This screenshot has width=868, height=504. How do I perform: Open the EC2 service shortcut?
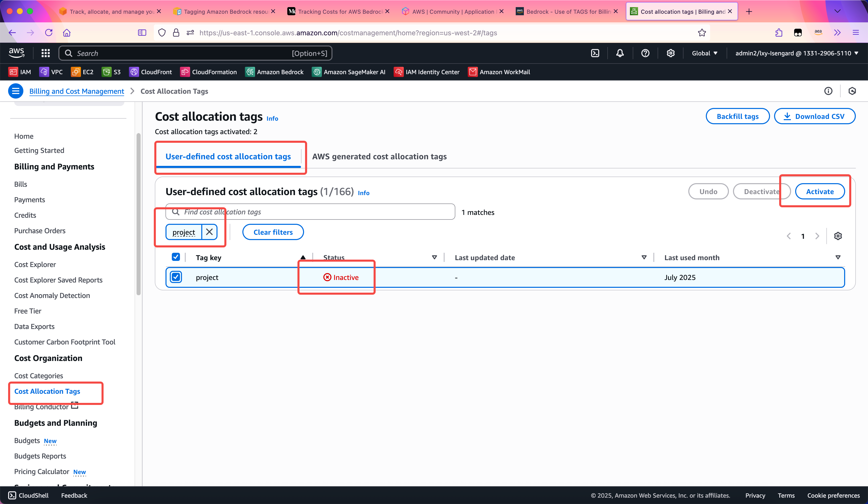pyautogui.click(x=82, y=72)
